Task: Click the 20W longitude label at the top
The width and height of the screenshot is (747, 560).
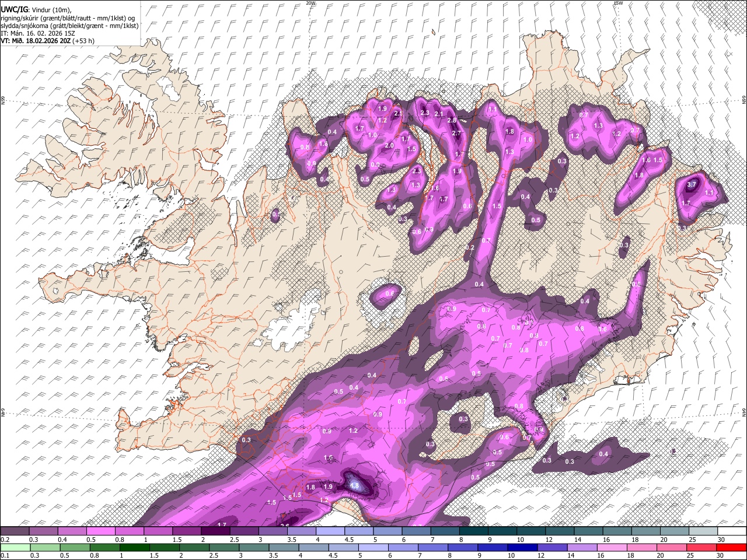Action: coord(311,3)
